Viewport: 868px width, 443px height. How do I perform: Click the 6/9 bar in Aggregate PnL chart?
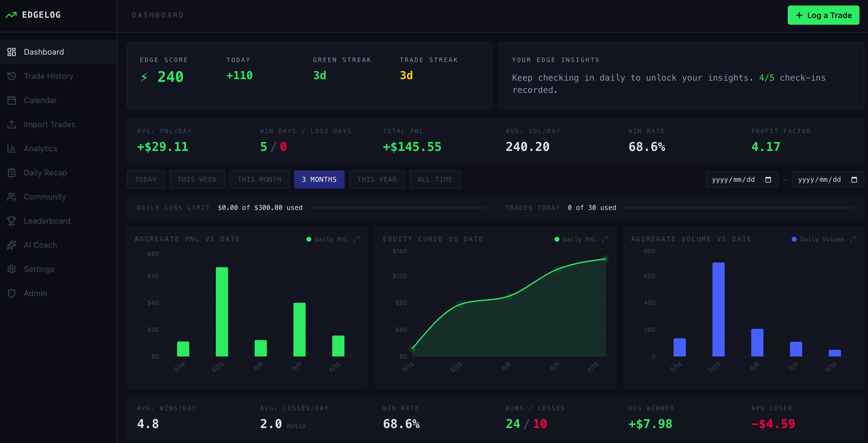coord(299,330)
